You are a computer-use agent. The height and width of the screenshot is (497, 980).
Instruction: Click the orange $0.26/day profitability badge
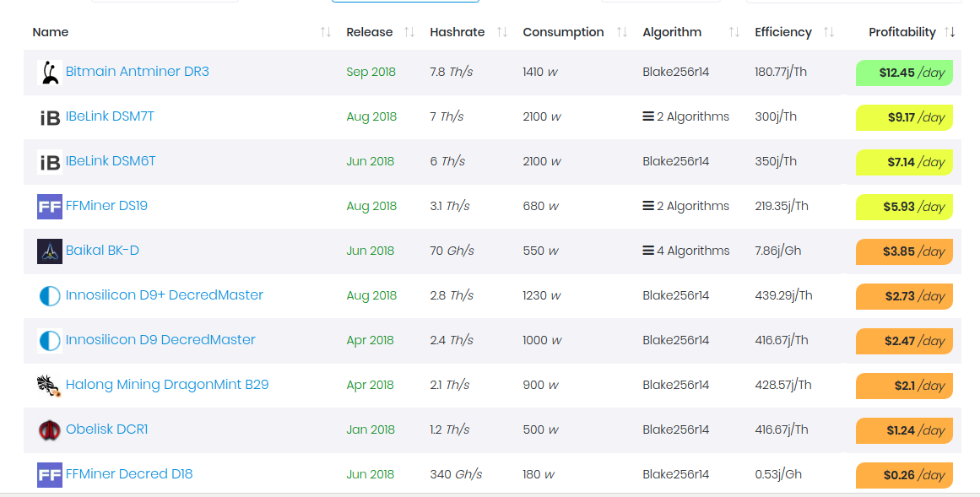point(904,475)
